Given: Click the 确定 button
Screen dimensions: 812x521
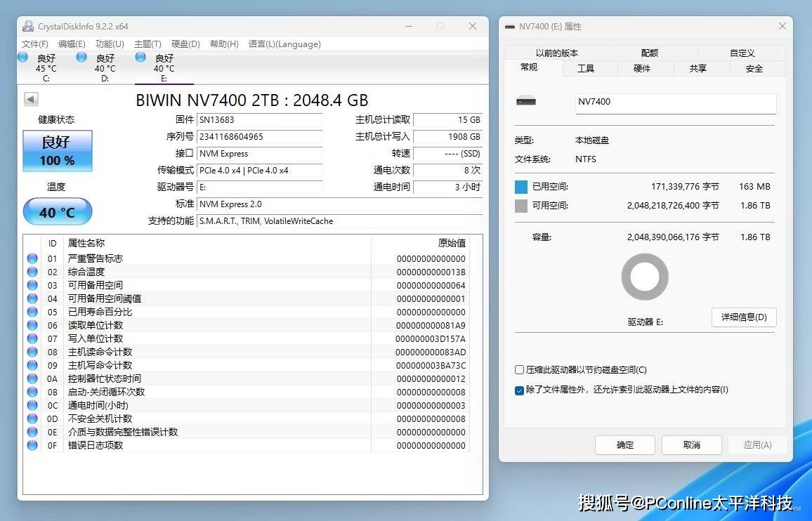Looking at the screenshot, I should pos(624,445).
